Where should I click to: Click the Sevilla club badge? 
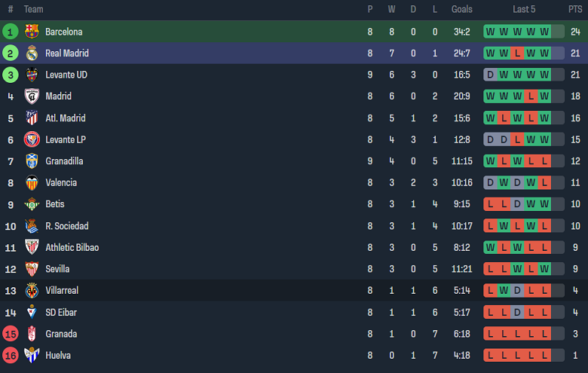pyautogui.click(x=32, y=269)
